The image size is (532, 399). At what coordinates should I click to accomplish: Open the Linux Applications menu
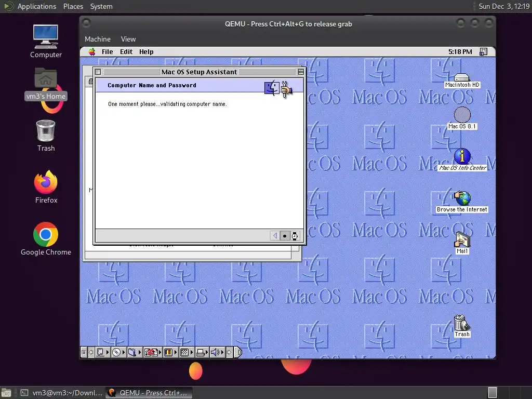coord(37,6)
